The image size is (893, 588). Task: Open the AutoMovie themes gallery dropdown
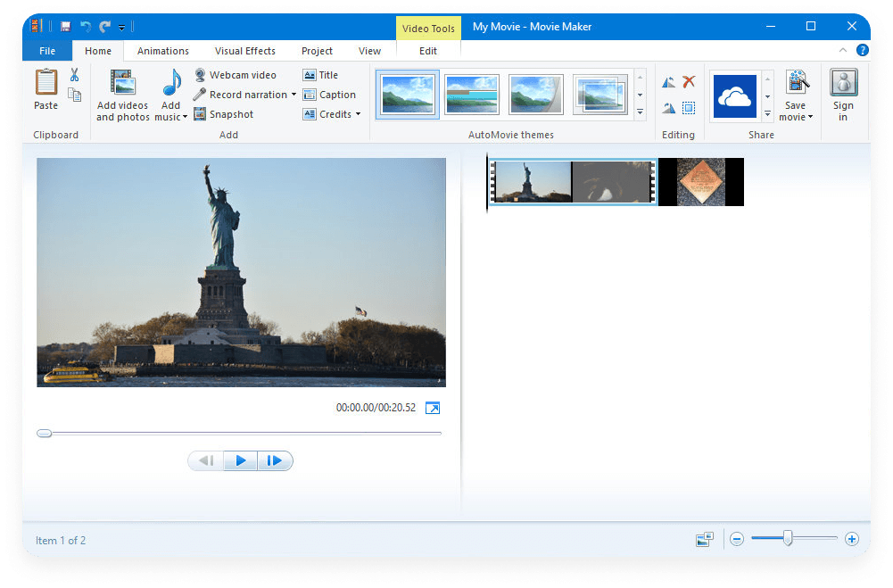[x=641, y=112]
